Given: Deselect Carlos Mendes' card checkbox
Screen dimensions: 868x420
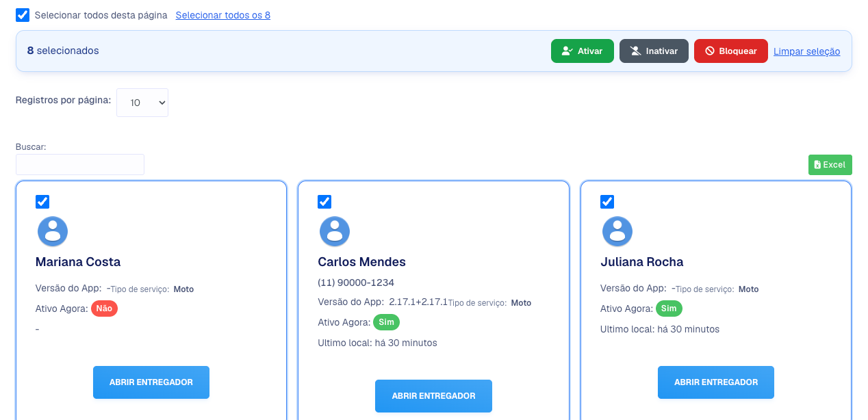Looking at the screenshot, I should 324,202.
